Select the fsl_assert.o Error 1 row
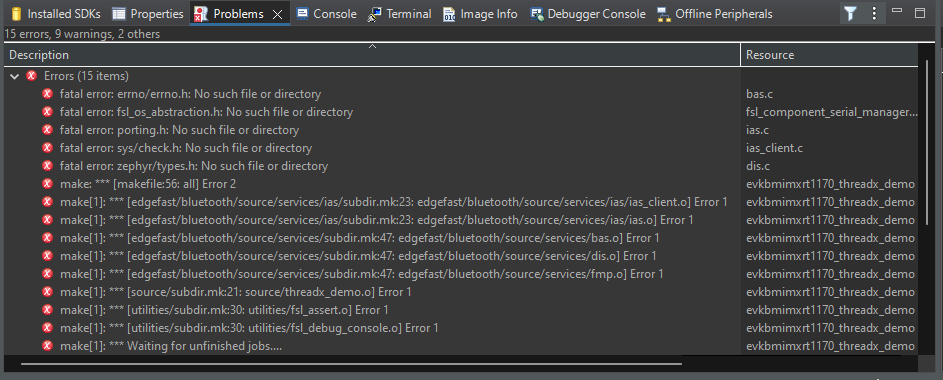 point(461,310)
